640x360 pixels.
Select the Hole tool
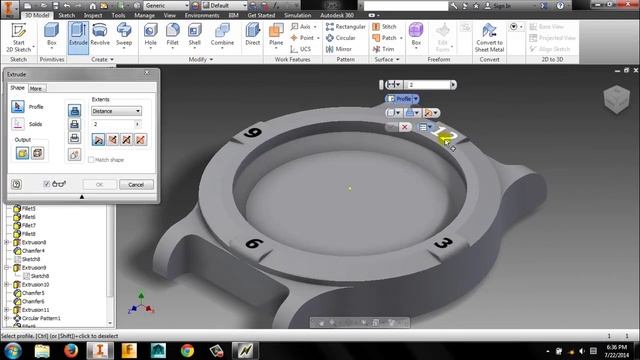point(151,35)
